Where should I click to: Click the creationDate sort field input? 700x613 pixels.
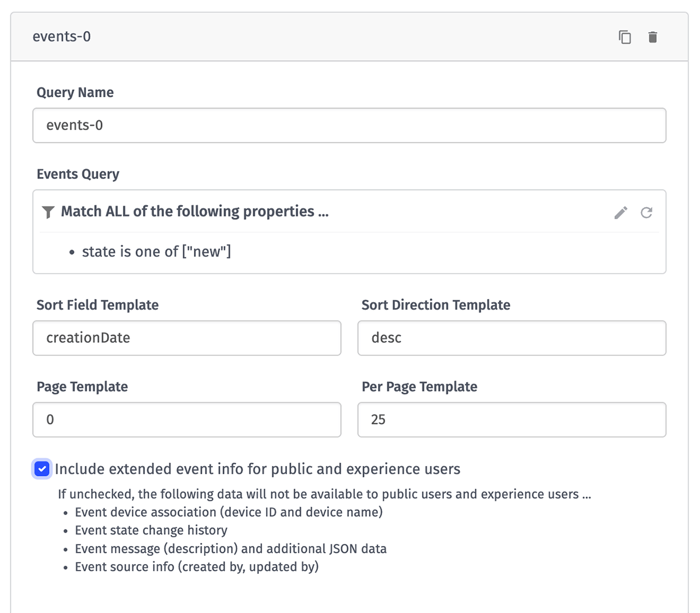(x=187, y=338)
